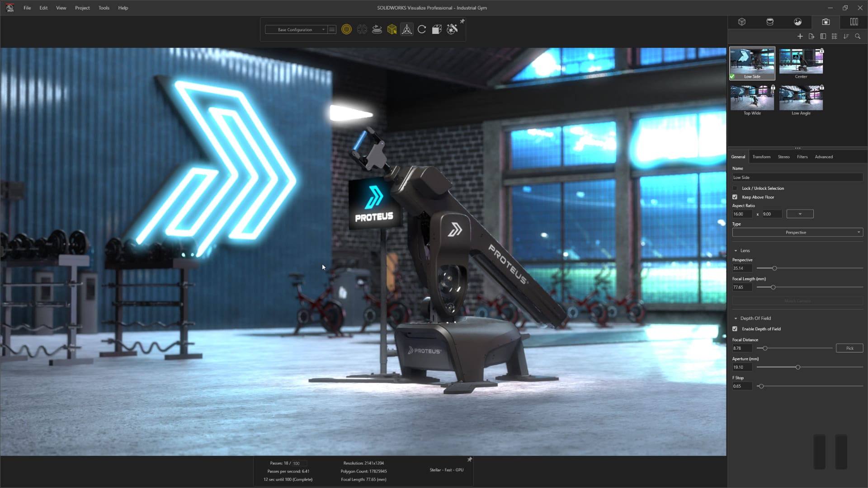The image size is (868, 488).
Task: Click the SOLIDWORKS Visualize app logo
Action: click(9, 8)
